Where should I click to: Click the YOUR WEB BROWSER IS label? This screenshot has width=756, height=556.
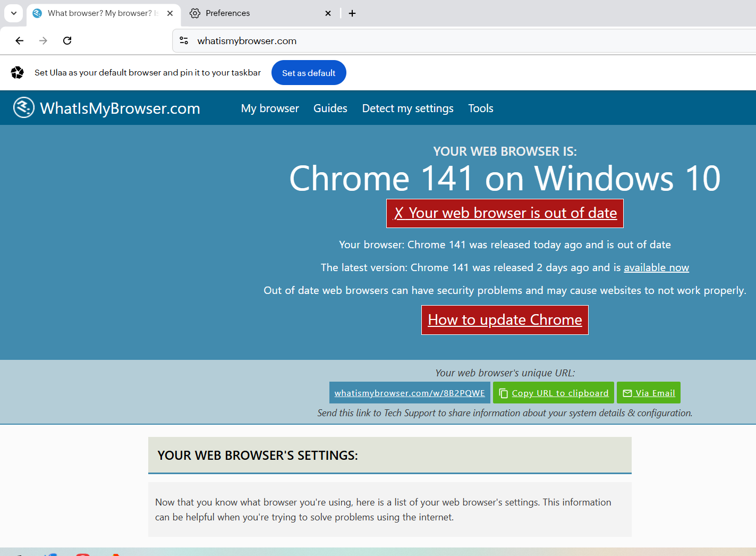pos(505,151)
